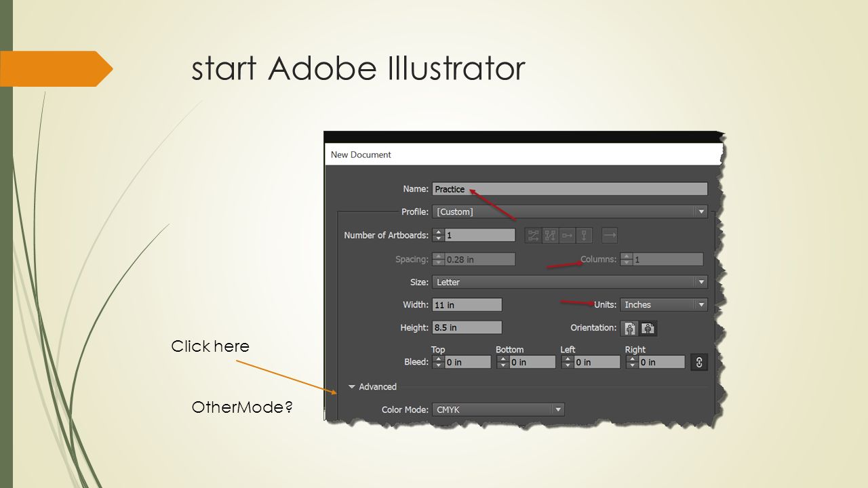Click the 'OtherMode?' slide text
This screenshot has height=488, width=868.
point(242,407)
